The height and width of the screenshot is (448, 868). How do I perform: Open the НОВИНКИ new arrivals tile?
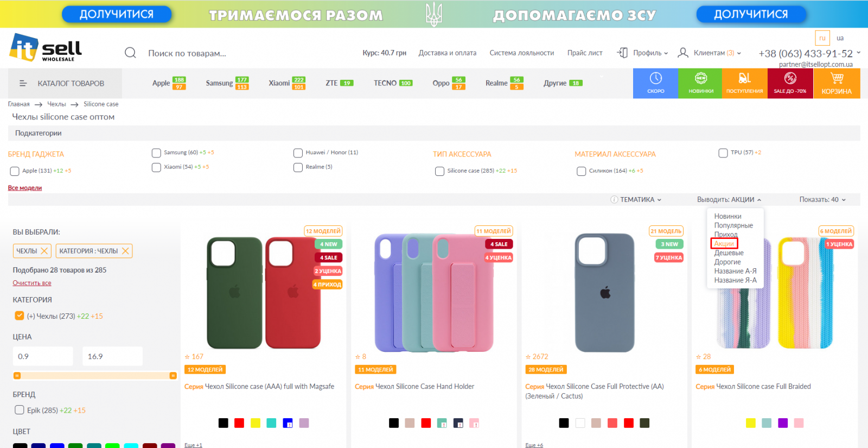coord(700,83)
